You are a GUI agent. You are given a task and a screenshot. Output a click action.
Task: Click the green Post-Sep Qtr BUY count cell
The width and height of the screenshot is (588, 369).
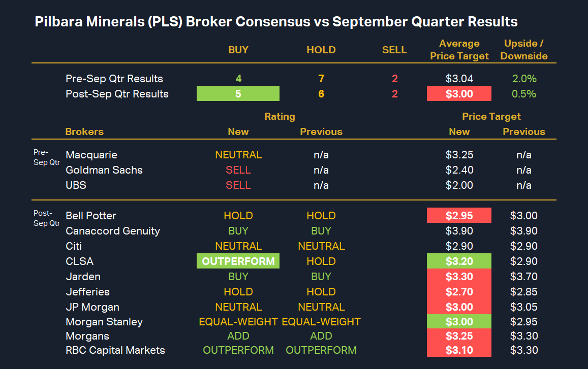coord(238,94)
